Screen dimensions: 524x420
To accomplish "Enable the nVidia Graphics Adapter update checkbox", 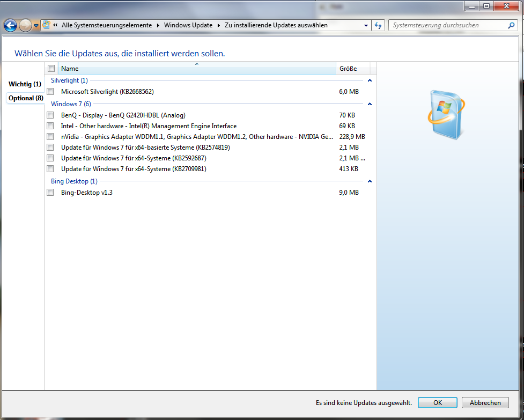I will 50,137.
